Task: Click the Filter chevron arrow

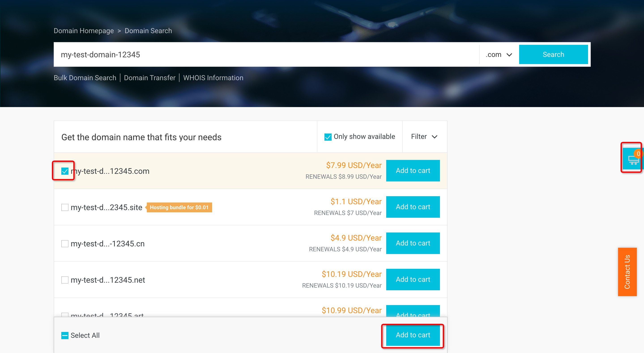Action: [x=435, y=137]
